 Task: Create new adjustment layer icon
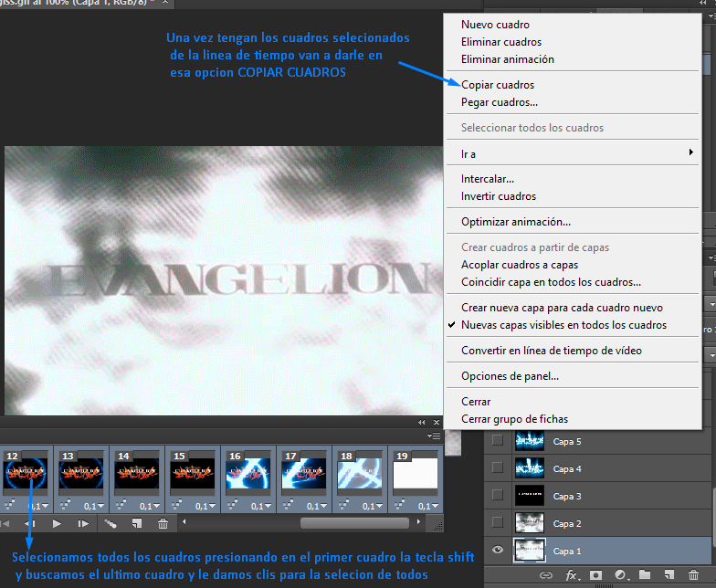tap(621, 575)
